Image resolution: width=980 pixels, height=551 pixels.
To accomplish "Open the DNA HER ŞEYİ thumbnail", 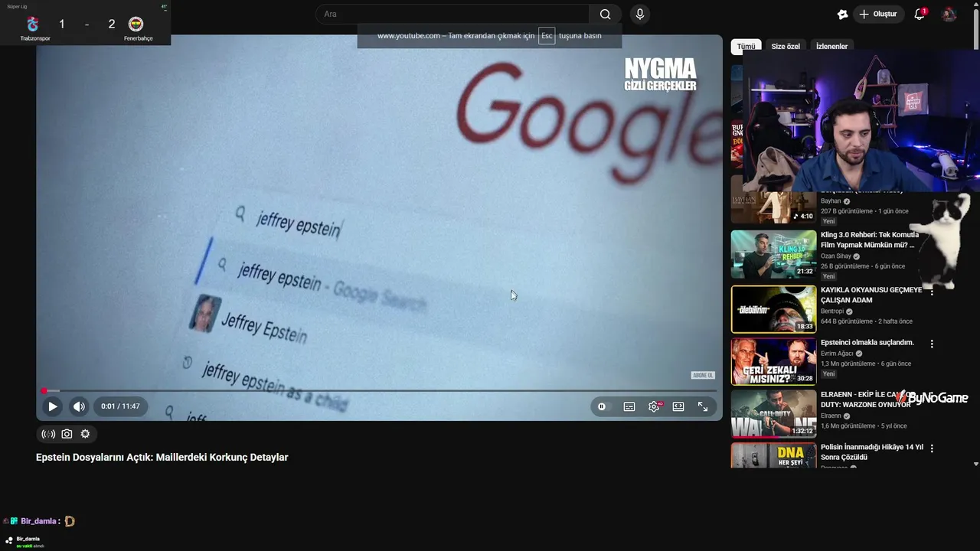I will (773, 455).
